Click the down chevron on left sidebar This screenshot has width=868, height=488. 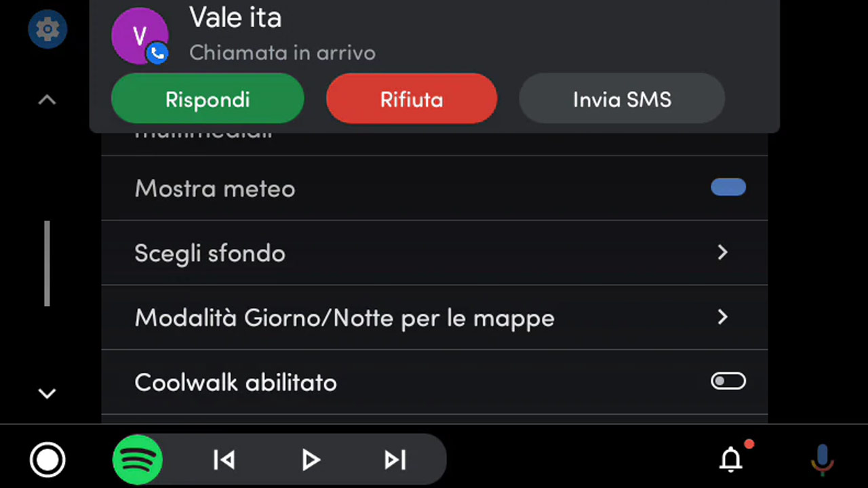pos(47,393)
